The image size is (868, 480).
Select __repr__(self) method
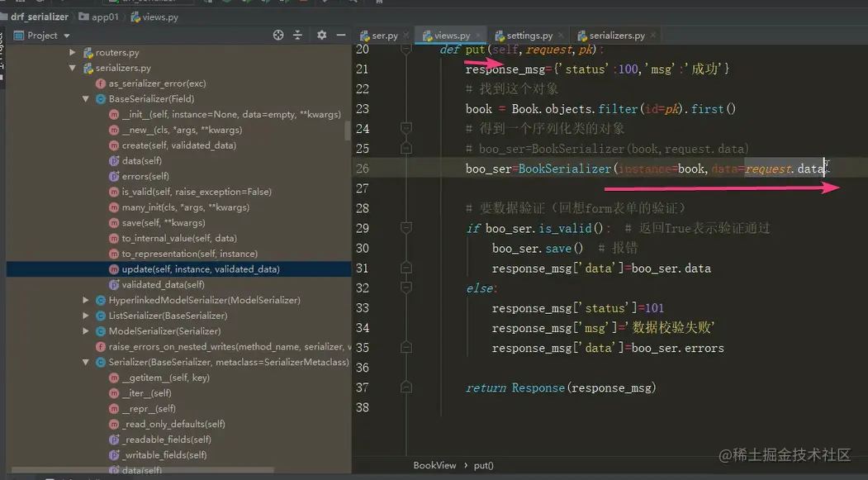[x=149, y=409]
